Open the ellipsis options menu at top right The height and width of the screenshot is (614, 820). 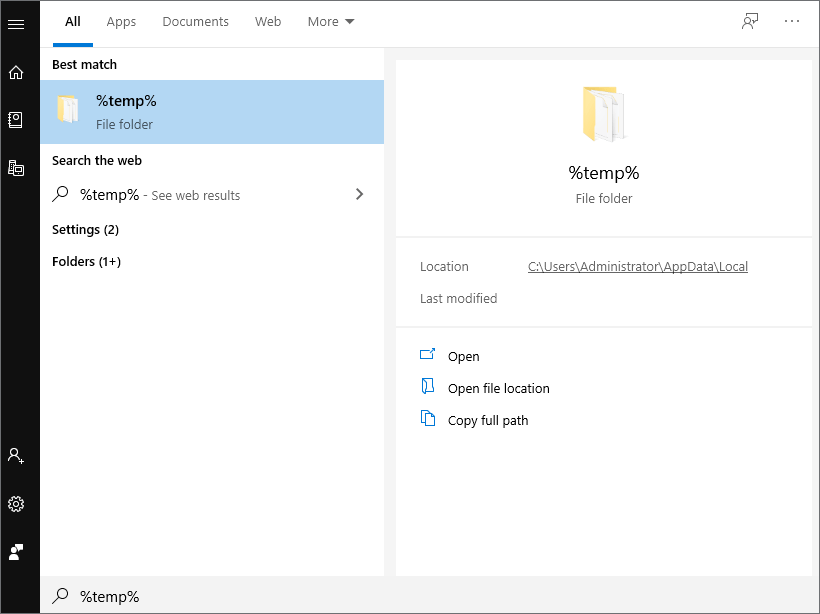pos(792,21)
